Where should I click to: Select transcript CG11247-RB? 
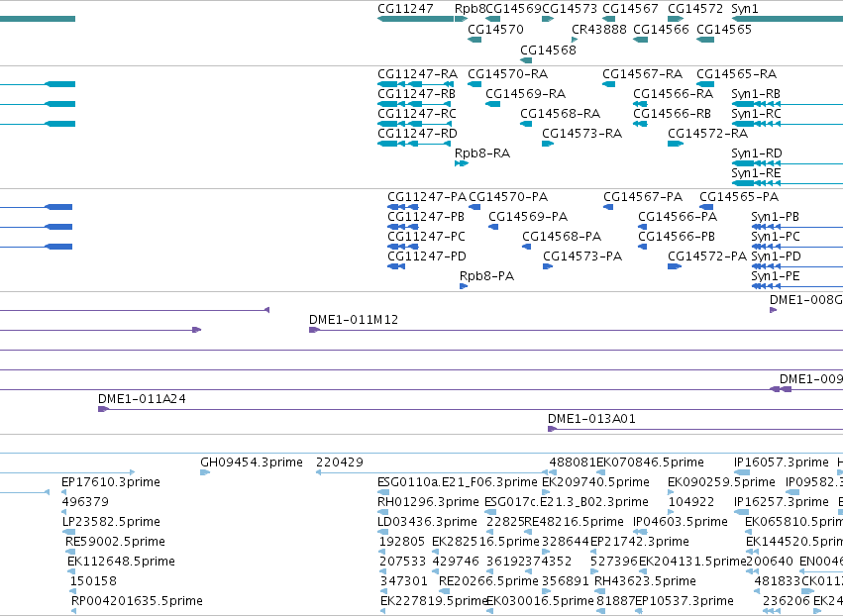click(417, 93)
